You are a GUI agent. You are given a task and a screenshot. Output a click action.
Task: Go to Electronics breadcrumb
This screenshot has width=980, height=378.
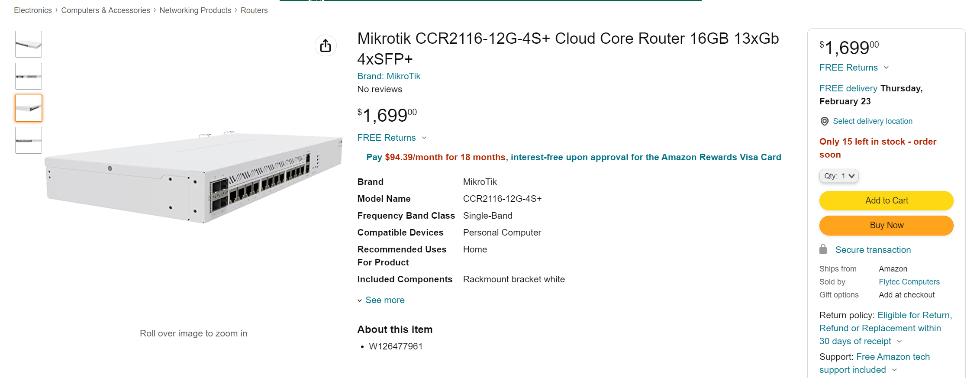tap(33, 10)
